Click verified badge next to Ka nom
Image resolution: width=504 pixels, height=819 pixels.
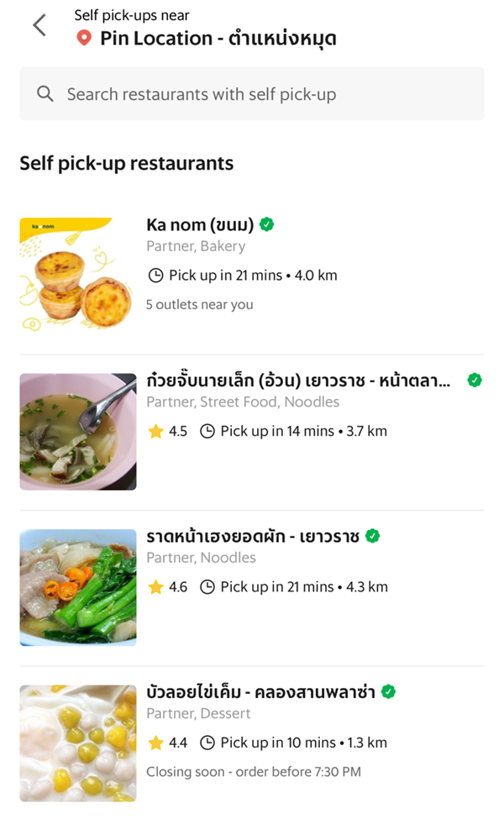click(x=267, y=224)
